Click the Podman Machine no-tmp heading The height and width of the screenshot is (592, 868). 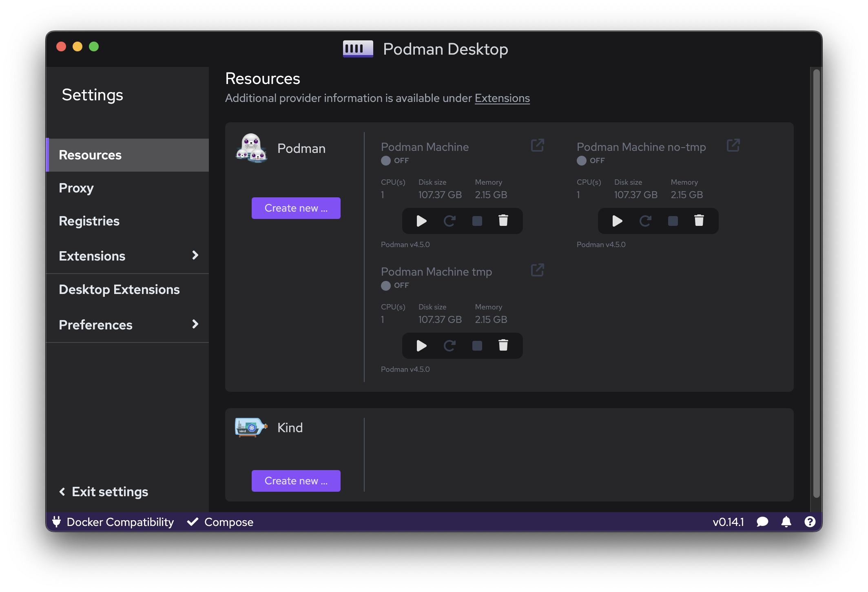click(641, 147)
